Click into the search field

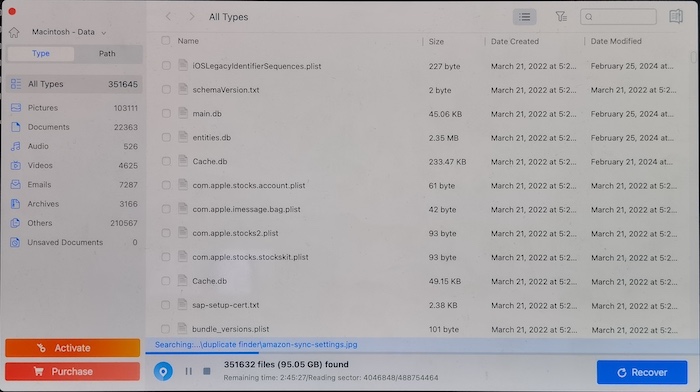pyautogui.click(x=618, y=17)
